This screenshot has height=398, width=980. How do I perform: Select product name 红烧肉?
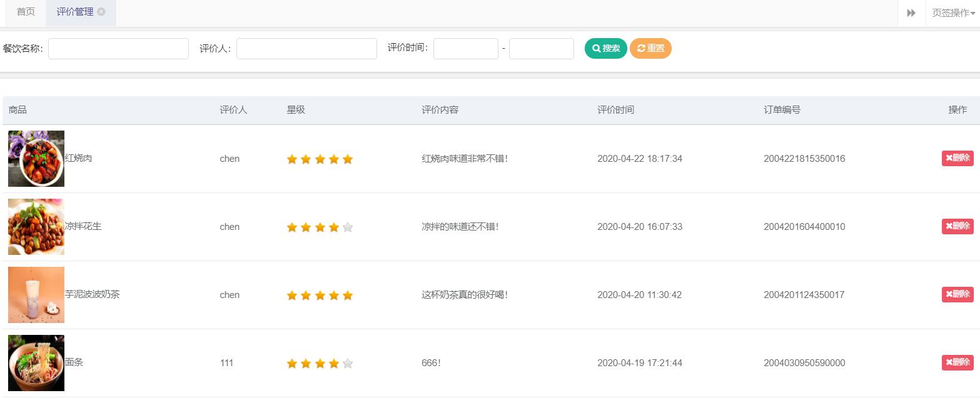tap(78, 158)
